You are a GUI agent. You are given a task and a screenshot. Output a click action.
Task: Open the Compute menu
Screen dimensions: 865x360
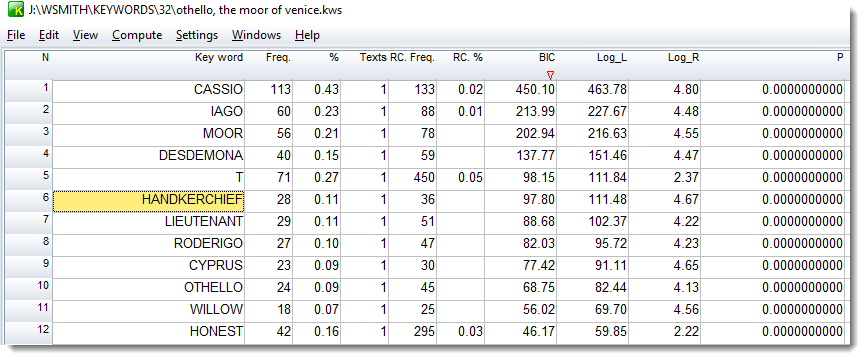(x=137, y=35)
